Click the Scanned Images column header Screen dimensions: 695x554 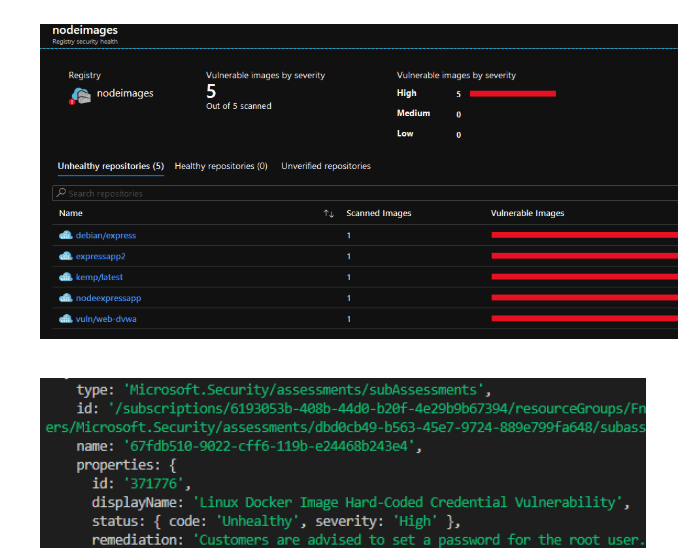pos(378,214)
